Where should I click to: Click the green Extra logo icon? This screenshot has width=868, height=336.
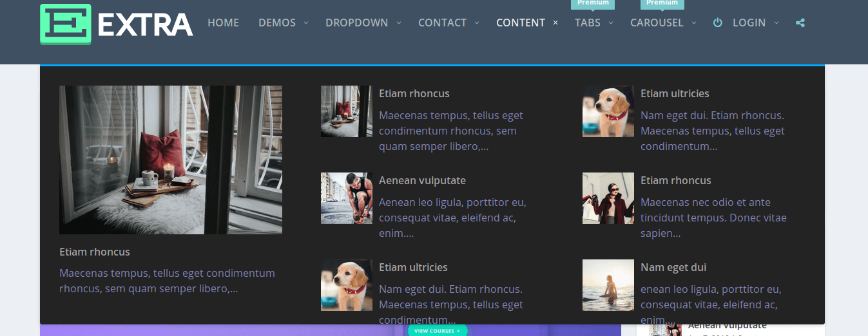point(65,24)
